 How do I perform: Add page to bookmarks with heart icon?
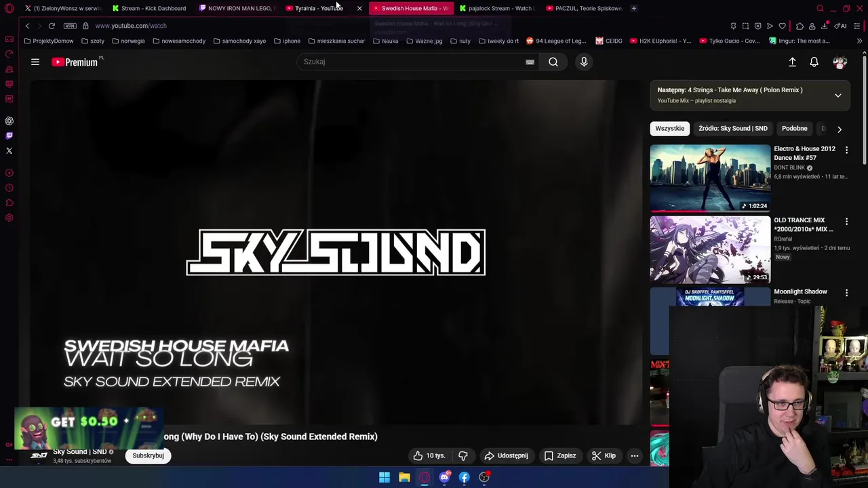782,26
